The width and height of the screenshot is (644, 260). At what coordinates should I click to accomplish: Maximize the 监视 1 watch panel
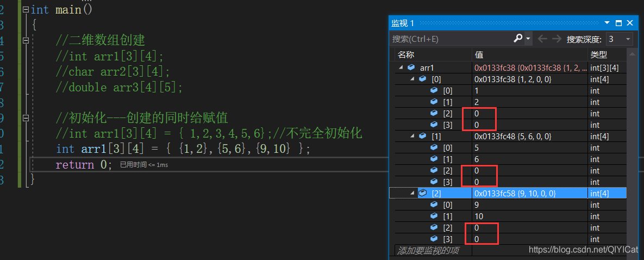(x=618, y=23)
